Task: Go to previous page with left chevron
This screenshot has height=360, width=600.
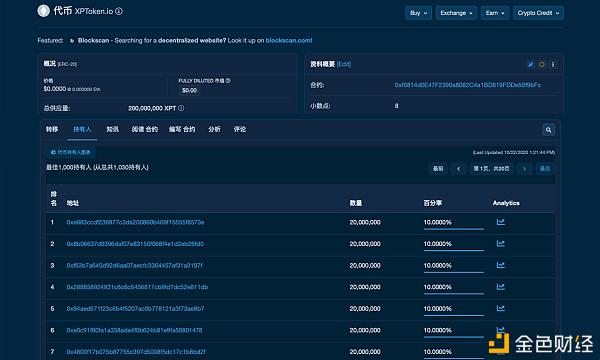Action: click(458, 169)
